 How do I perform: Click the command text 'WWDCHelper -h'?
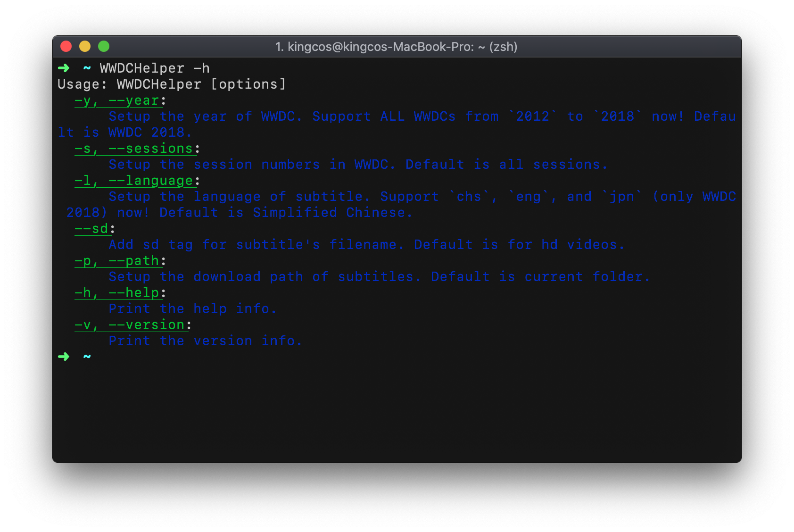click(x=155, y=68)
